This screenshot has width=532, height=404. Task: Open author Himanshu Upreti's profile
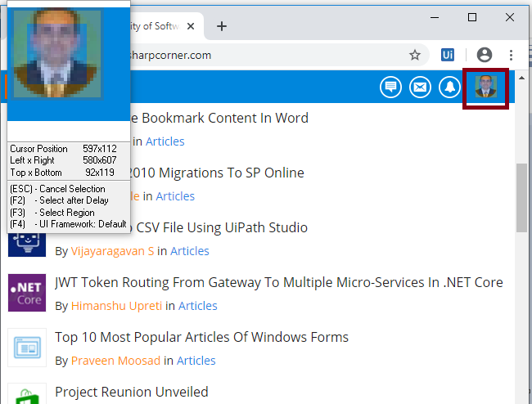(116, 306)
